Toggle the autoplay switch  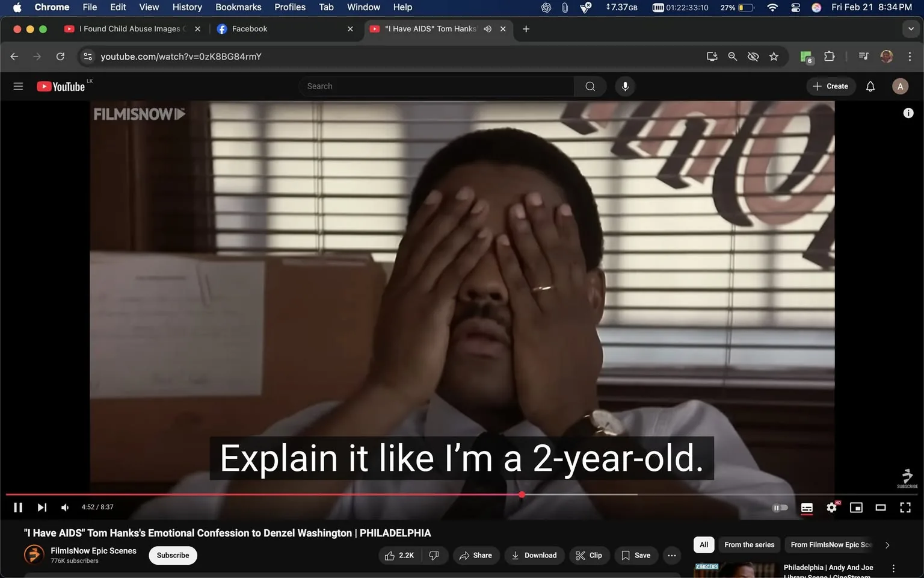(x=780, y=508)
